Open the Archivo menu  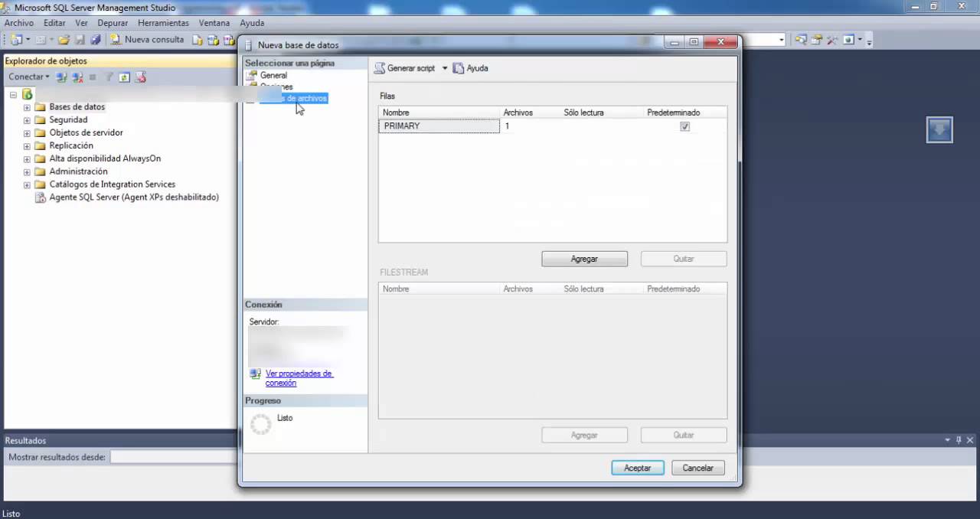19,23
